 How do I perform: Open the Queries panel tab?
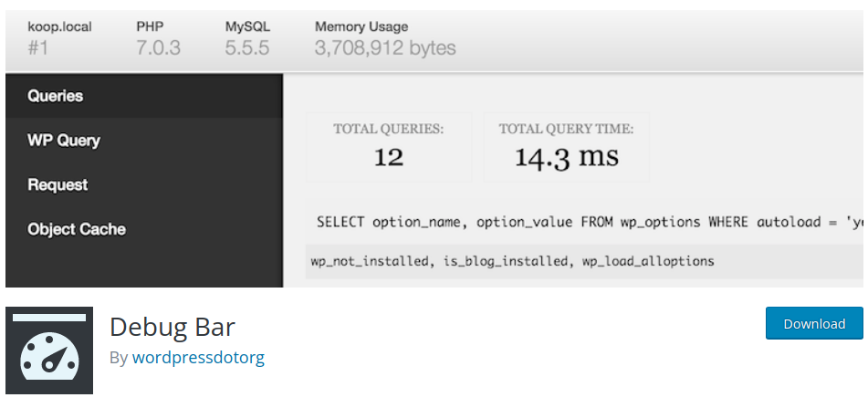144,96
